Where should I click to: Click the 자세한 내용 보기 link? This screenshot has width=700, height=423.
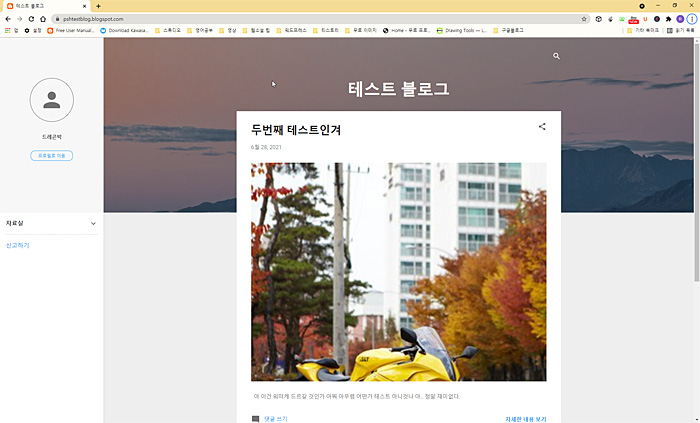(525, 419)
